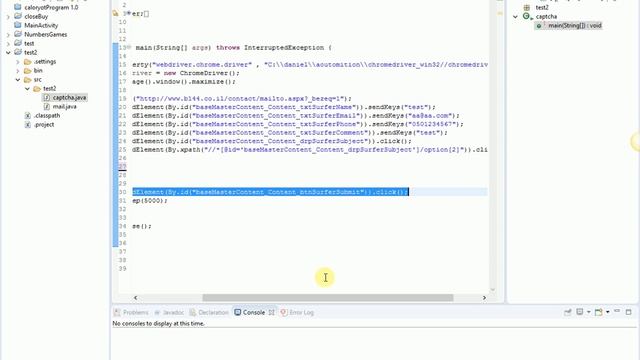Click line 16 new ChromeDriver() statement
Image resolution: width=640 pixels, height=360 pixels.
(x=186, y=73)
